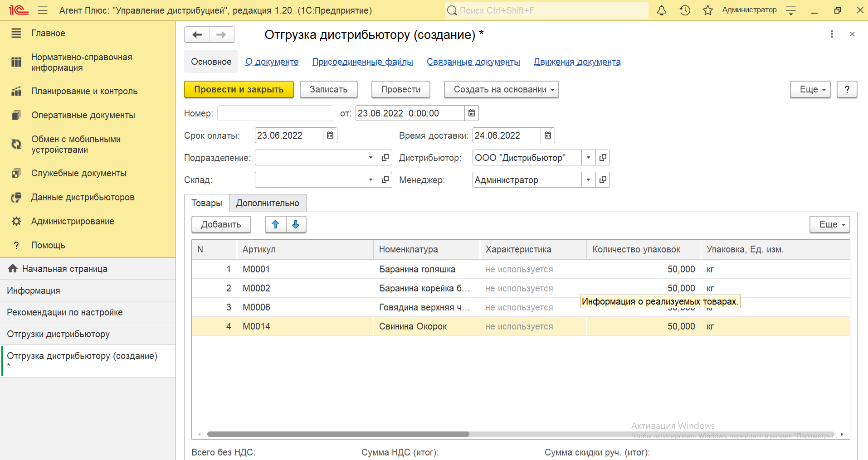The height and width of the screenshot is (460, 868).
Task: Open the three-dot form menu icon
Action: [832, 34]
